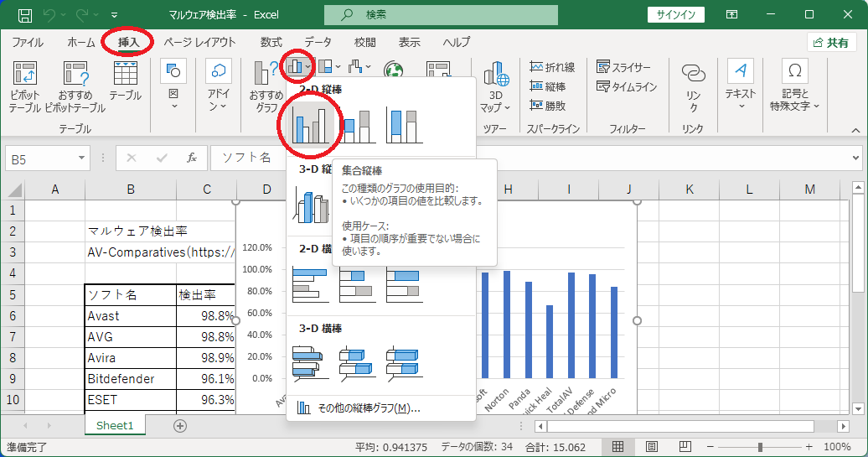Expand the formula bar
Viewport: 868px width, 457px height.
coord(855,158)
